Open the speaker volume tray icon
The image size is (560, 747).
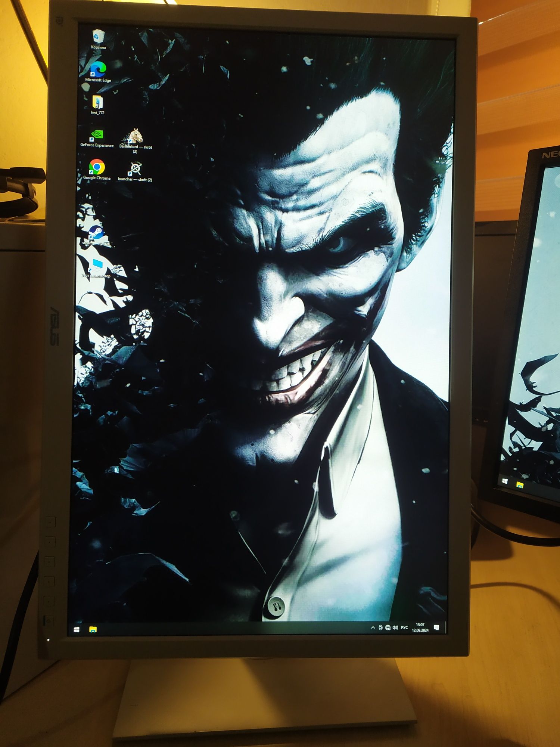[395, 628]
